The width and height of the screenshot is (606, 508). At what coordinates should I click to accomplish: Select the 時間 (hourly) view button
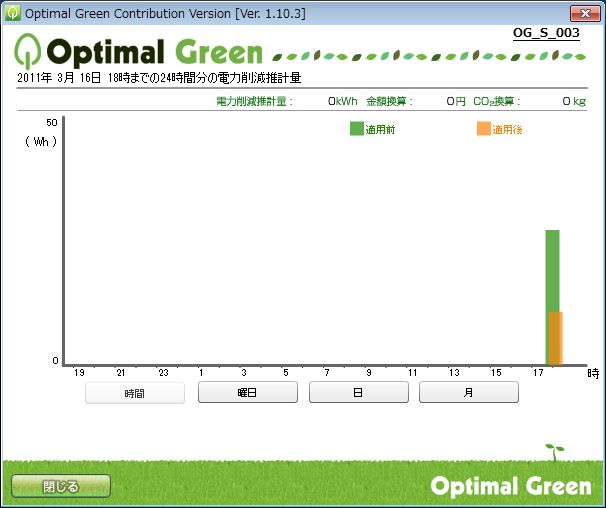(x=134, y=393)
